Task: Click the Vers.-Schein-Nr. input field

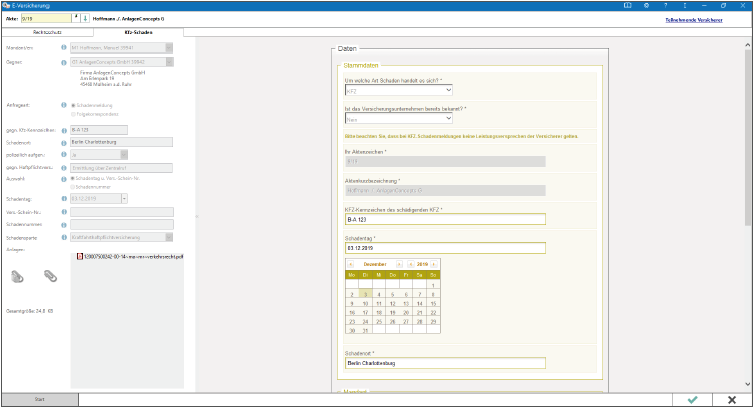Action: [122, 212]
